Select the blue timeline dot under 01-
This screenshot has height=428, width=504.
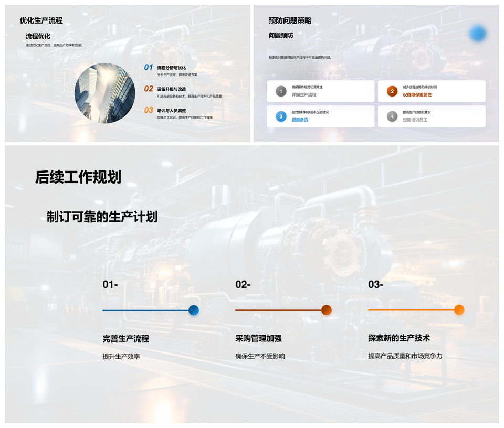(x=193, y=310)
